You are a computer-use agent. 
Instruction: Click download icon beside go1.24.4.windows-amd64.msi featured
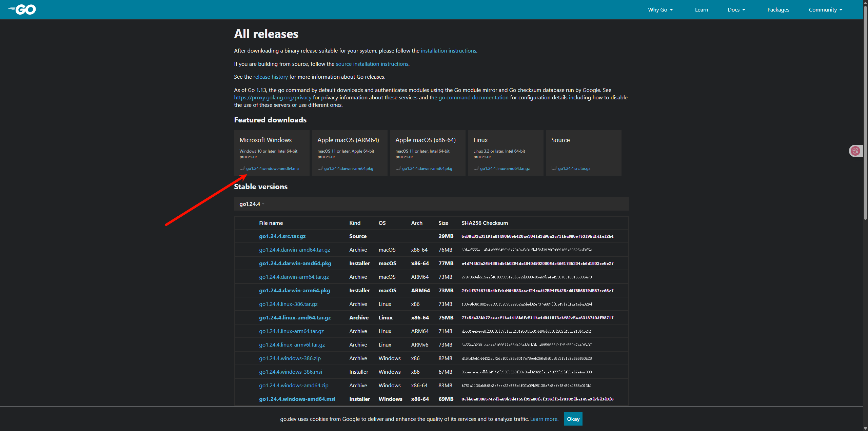pyautogui.click(x=242, y=168)
